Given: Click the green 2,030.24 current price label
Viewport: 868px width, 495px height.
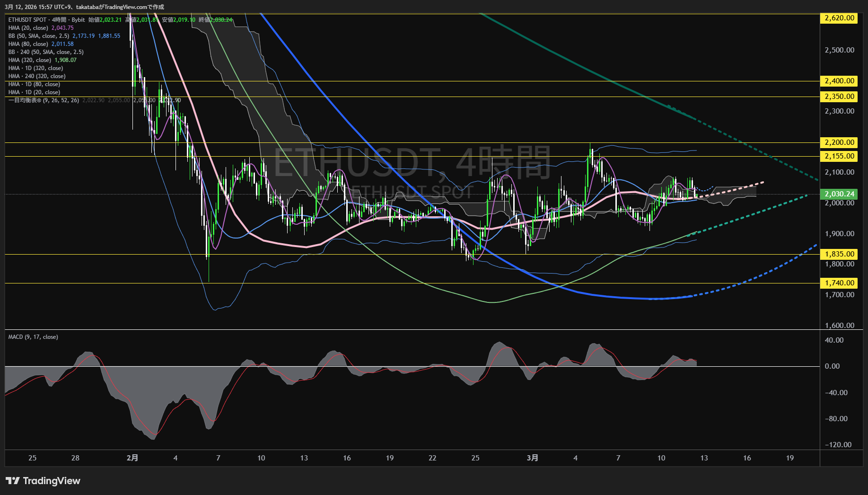Looking at the screenshot, I should (839, 194).
